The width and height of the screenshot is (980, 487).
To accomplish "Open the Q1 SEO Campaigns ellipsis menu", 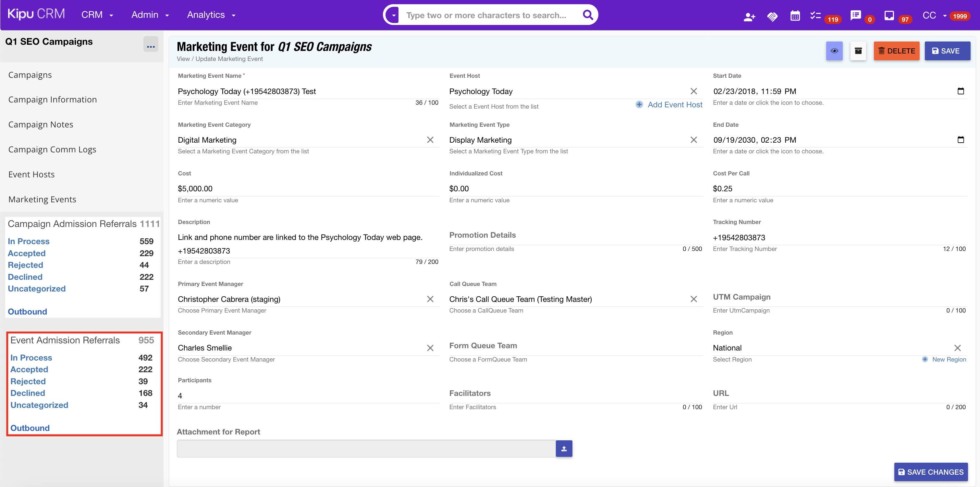I will (151, 44).
